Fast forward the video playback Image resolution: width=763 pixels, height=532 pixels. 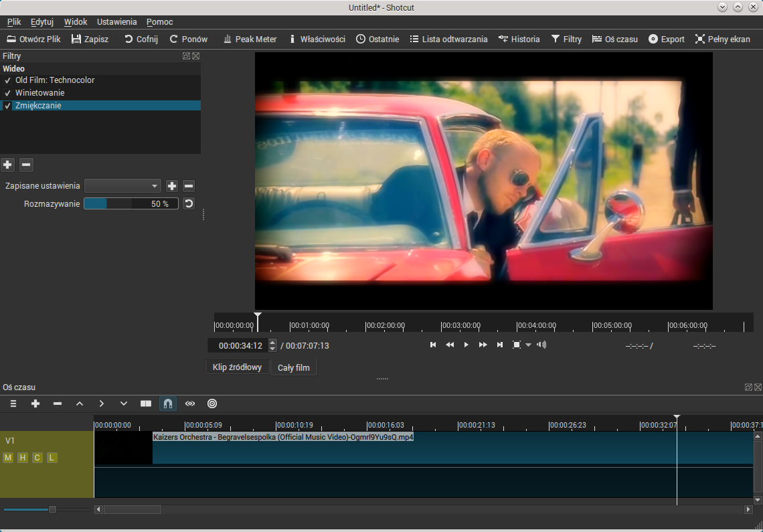point(483,345)
